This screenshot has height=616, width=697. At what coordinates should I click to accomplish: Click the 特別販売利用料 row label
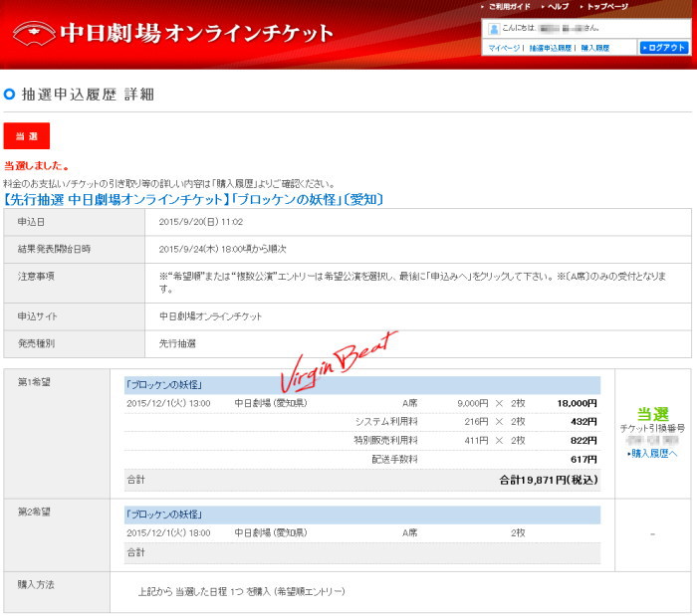[x=385, y=441]
